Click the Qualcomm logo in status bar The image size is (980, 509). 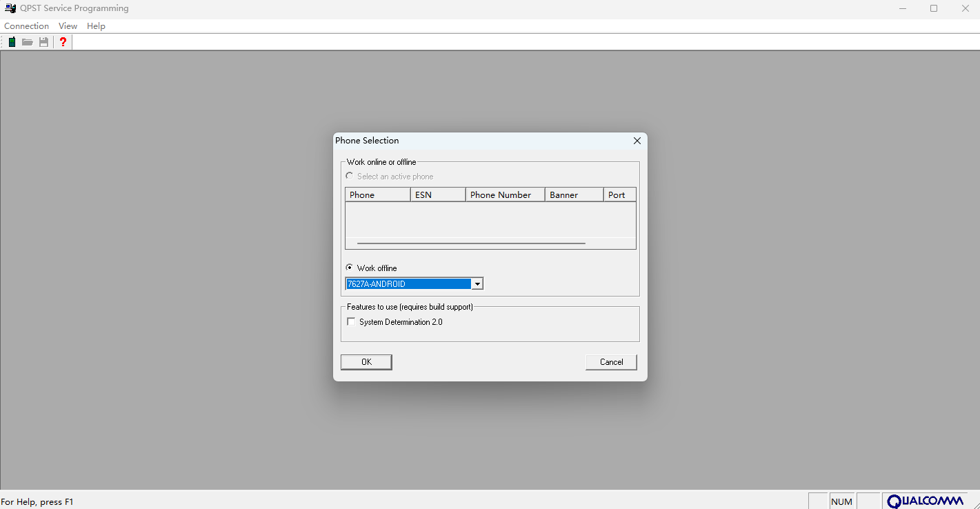coord(925,501)
